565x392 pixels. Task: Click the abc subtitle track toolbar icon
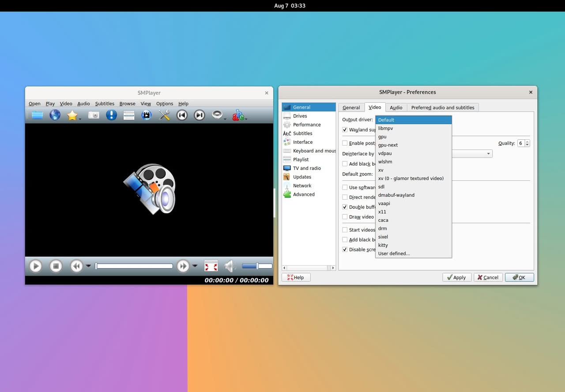(x=238, y=116)
